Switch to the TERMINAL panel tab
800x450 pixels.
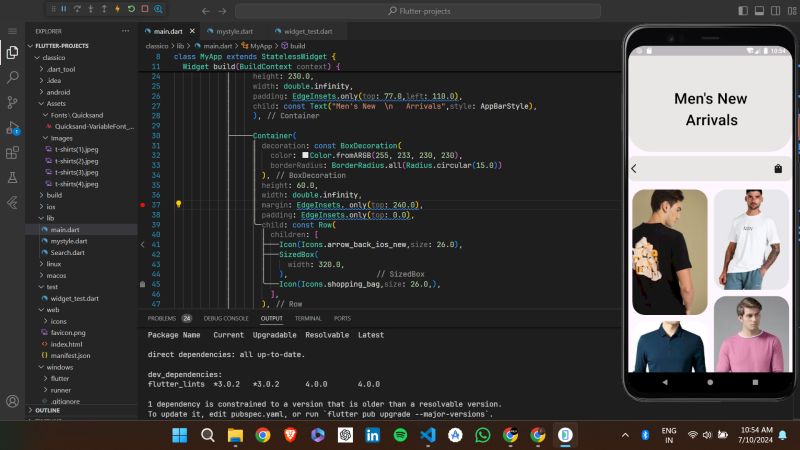(308, 318)
